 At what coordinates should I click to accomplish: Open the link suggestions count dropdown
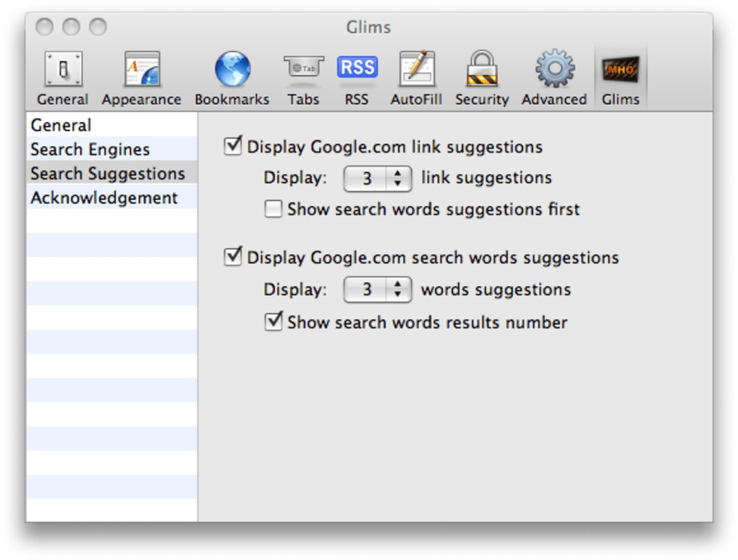pos(377,178)
